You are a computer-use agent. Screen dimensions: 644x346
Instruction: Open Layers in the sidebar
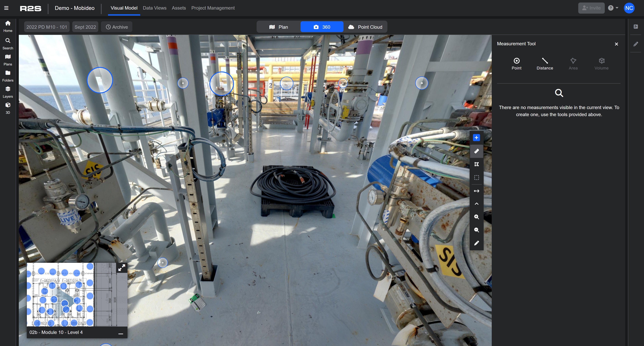coord(8,92)
